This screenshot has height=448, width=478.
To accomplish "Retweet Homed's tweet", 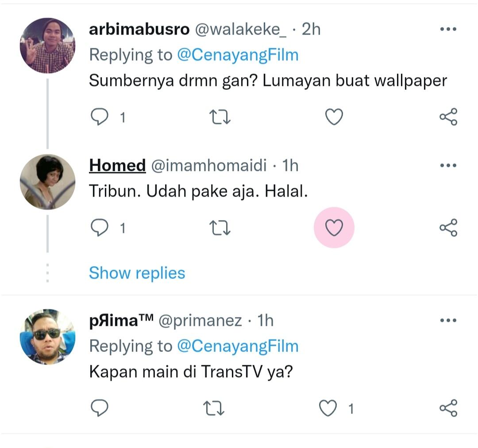I will click(220, 228).
